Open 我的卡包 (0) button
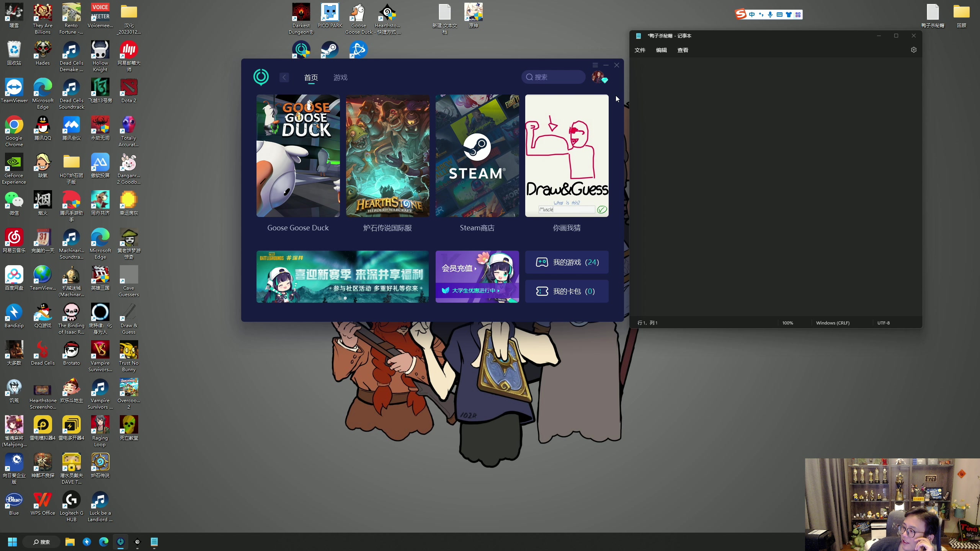980x551 pixels. pos(567,291)
